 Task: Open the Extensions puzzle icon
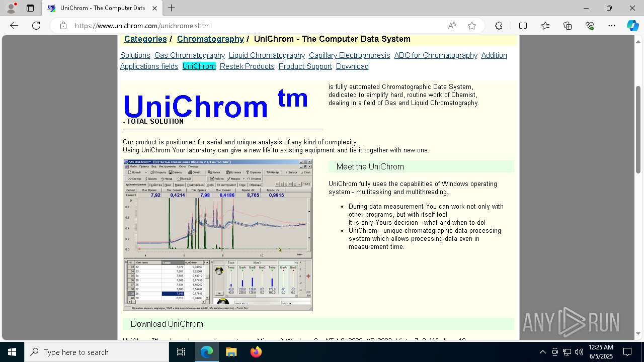[499, 26]
